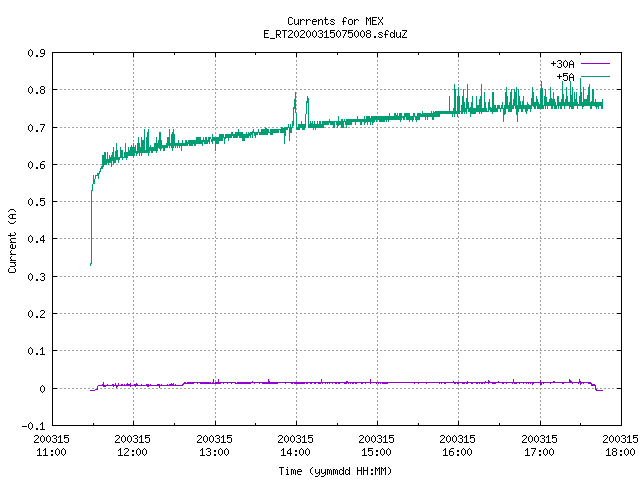
Task: Click the 'Time (yymmdd HH:MM)' x-axis label
Action: click(x=335, y=471)
